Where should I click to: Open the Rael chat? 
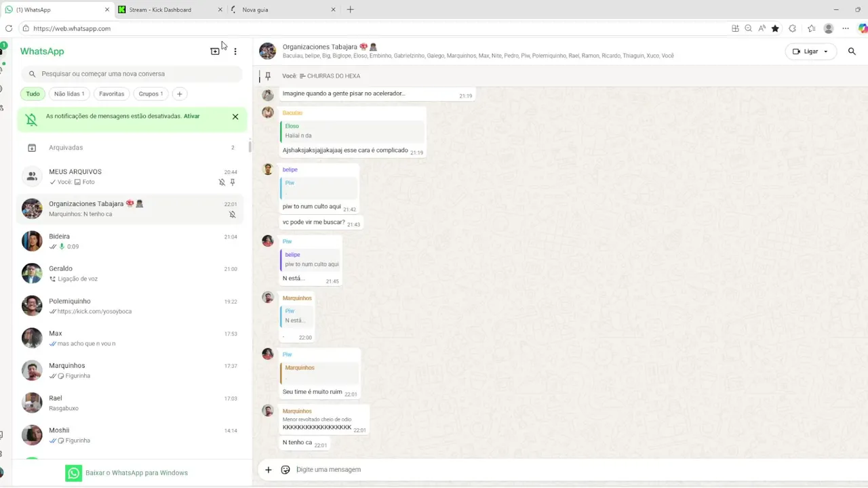tap(132, 403)
